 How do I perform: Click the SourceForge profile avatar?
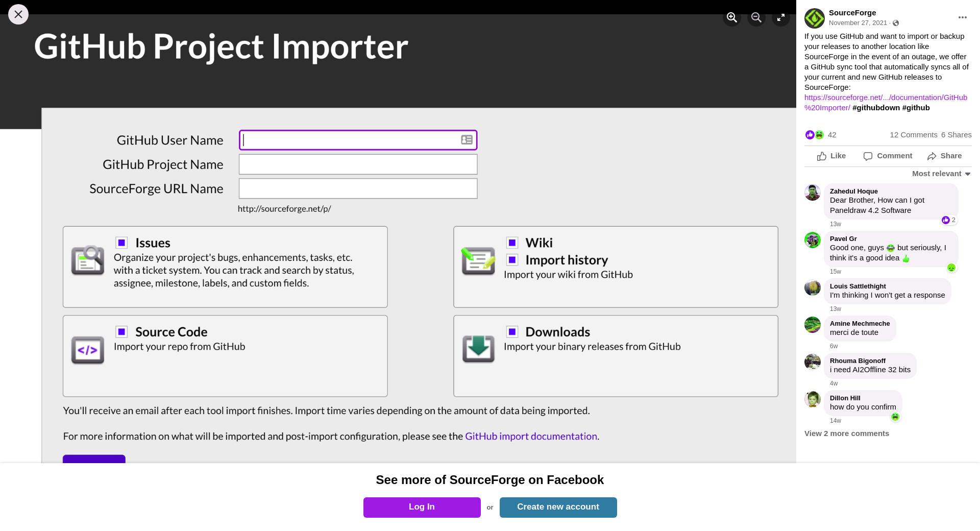coord(814,18)
